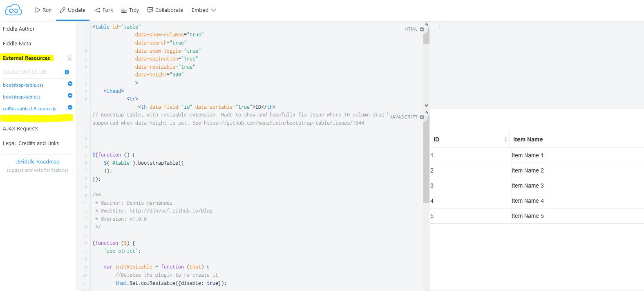Expand the Embed dropdown
Viewport: 644px width, 291px height.
203,10
